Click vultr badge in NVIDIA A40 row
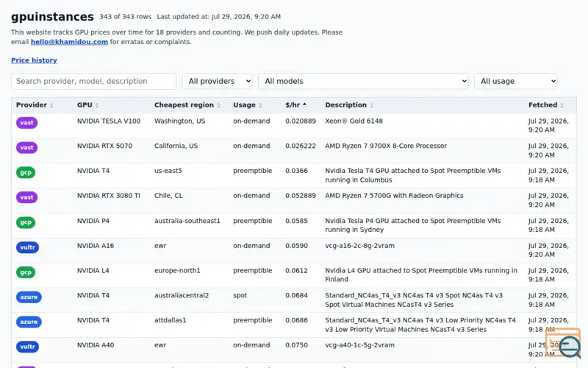Image resolution: width=588 pixels, height=368 pixels. [x=27, y=347]
